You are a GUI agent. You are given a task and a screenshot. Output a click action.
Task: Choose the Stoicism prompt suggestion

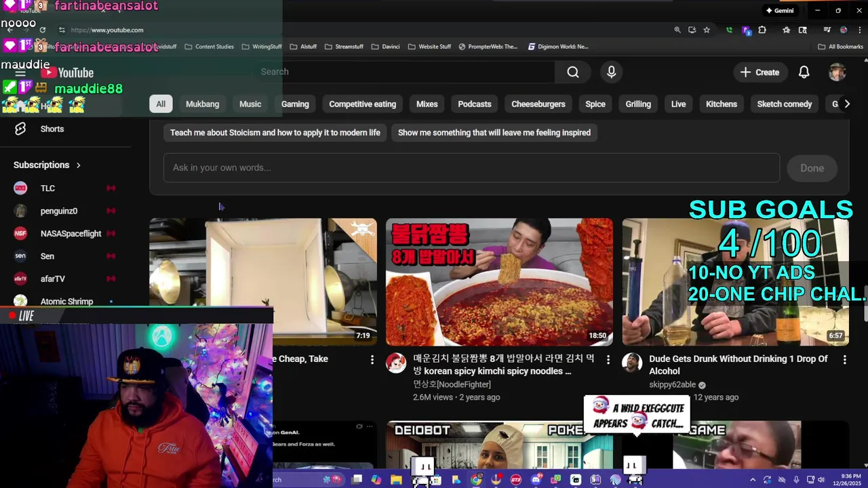pyautogui.click(x=275, y=133)
